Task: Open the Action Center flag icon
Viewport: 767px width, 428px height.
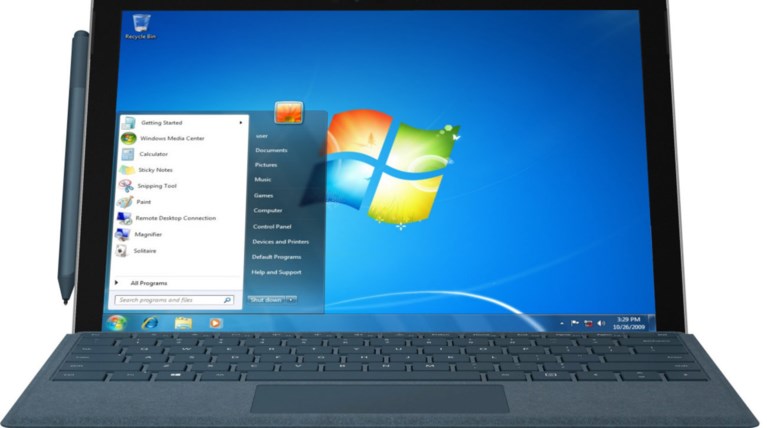Action: point(575,323)
